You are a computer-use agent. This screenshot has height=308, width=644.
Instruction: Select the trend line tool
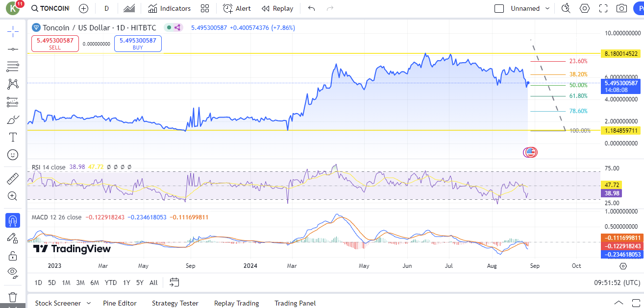click(x=13, y=49)
